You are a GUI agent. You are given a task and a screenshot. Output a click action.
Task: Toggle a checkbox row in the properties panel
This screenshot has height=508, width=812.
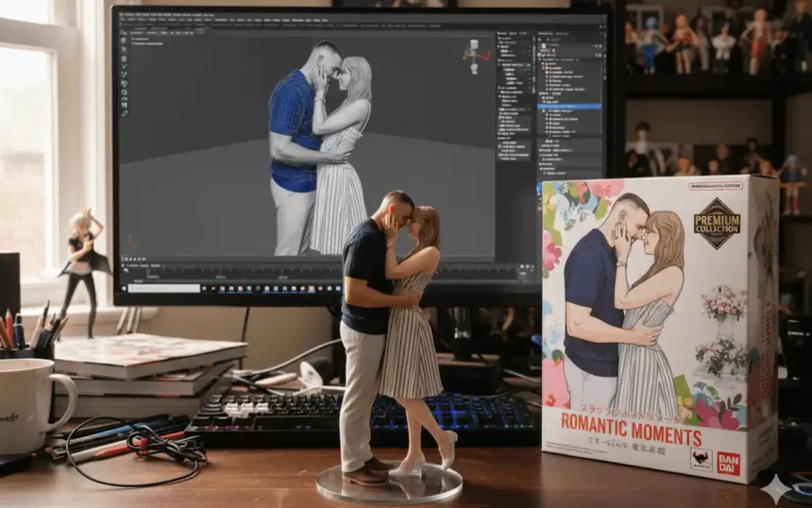coord(515,146)
